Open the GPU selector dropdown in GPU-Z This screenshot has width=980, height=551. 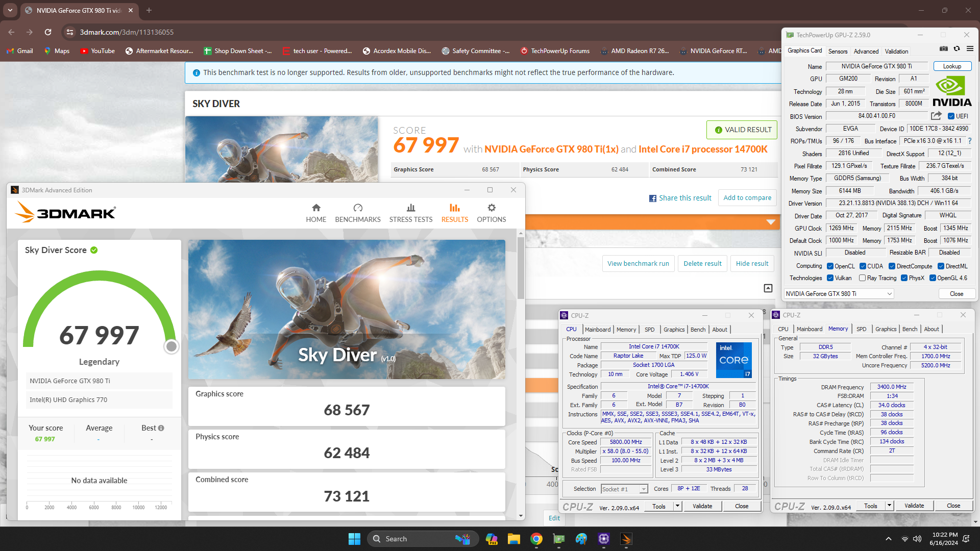pyautogui.click(x=839, y=294)
